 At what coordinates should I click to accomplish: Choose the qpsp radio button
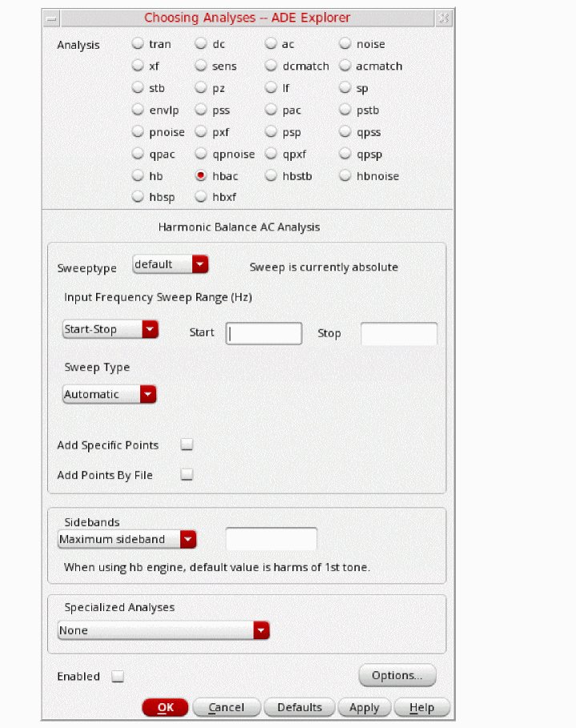tap(344, 154)
